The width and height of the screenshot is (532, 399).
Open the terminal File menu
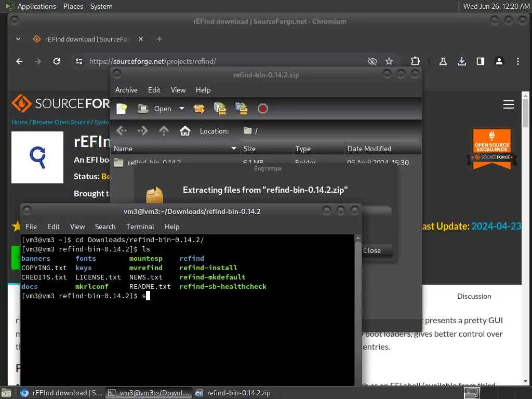[31, 227]
